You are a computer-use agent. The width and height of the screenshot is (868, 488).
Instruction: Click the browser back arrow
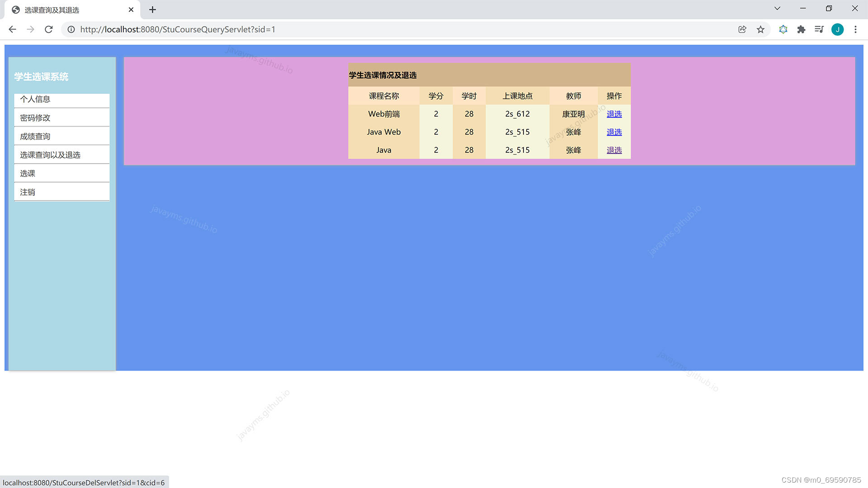pyautogui.click(x=12, y=29)
